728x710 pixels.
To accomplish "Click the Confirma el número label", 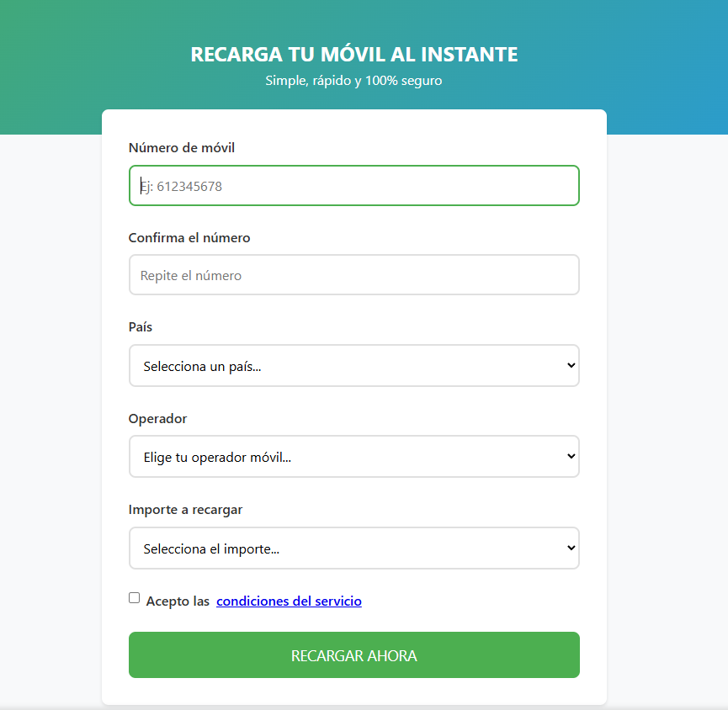I will (x=189, y=238).
